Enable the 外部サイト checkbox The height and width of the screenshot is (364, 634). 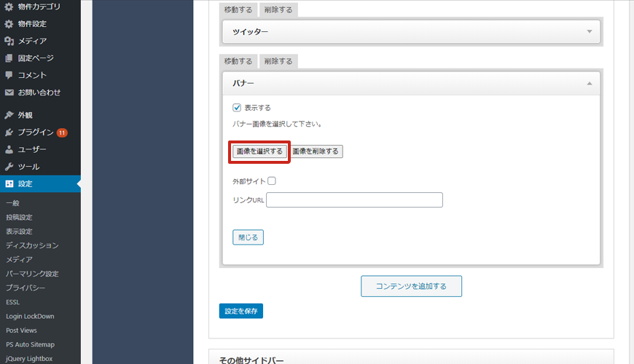click(272, 181)
